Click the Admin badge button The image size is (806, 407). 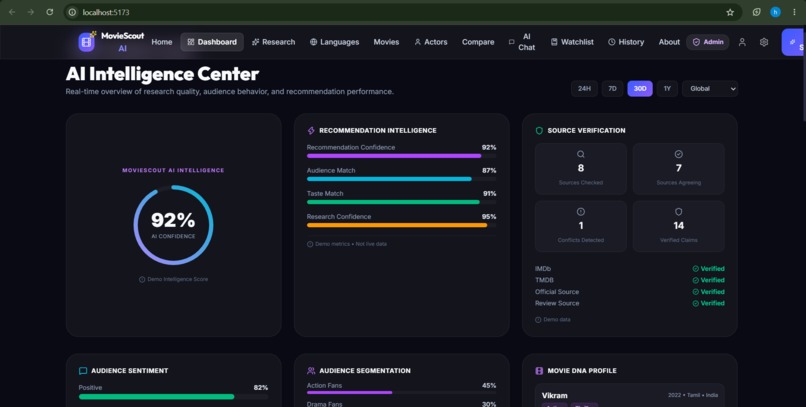[708, 42]
